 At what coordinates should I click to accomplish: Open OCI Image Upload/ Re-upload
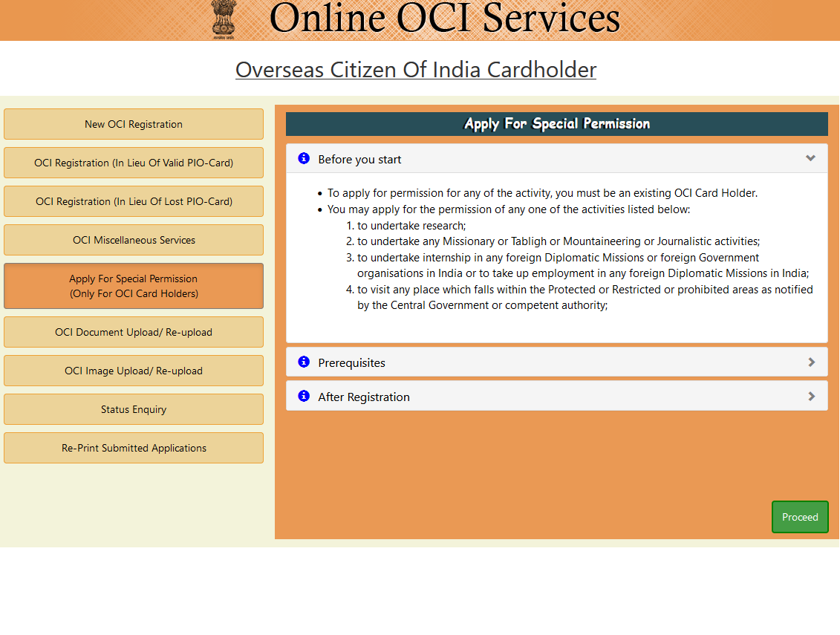click(134, 371)
